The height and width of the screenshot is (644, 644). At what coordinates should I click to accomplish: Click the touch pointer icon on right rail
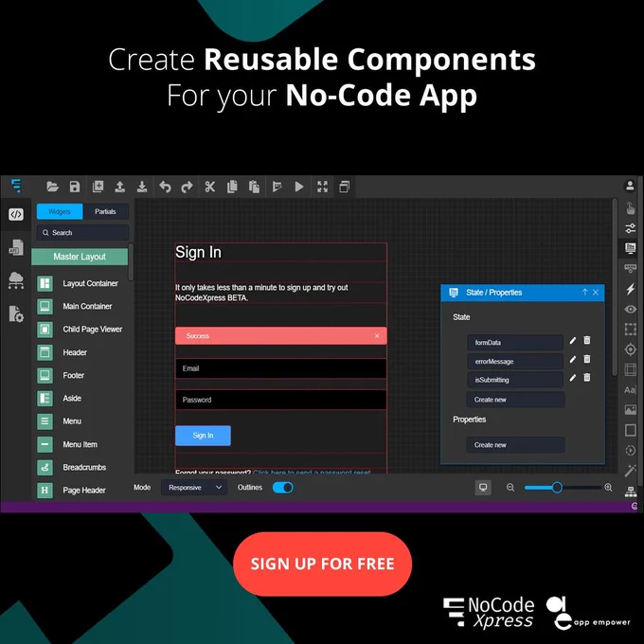point(630,207)
